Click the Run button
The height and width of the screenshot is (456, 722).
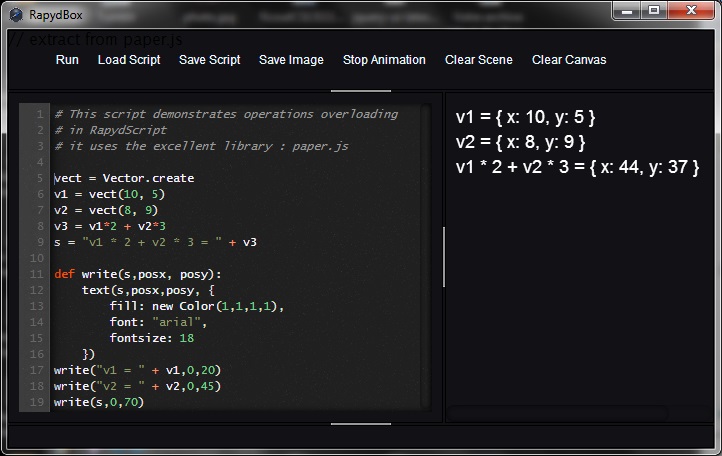click(x=67, y=60)
